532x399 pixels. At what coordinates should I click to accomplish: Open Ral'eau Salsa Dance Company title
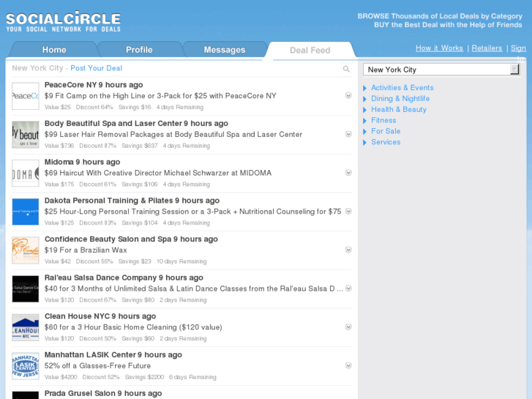pyautogui.click(x=100, y=277)
